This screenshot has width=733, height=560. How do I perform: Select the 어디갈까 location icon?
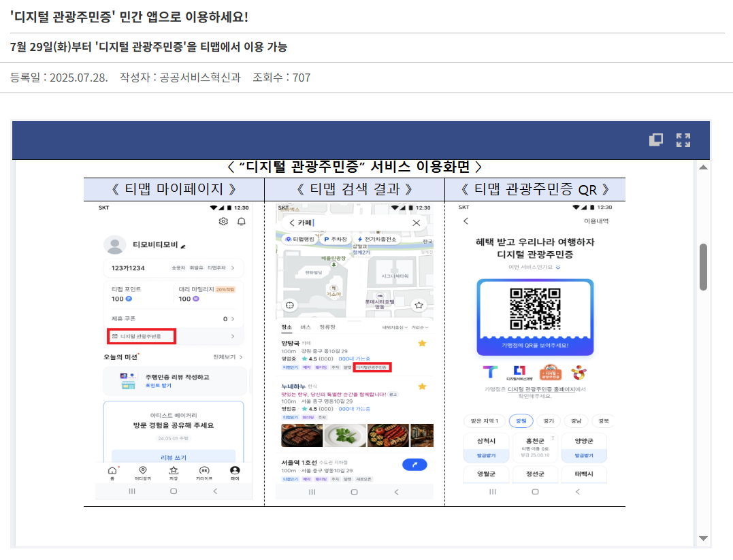[x=143, y=473]
